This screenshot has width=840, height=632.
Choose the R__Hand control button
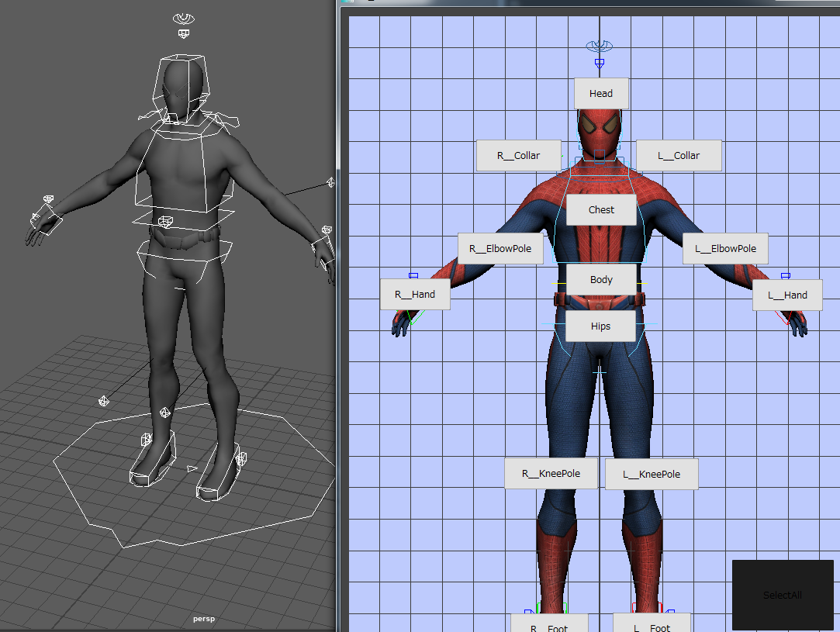point(415,295)
